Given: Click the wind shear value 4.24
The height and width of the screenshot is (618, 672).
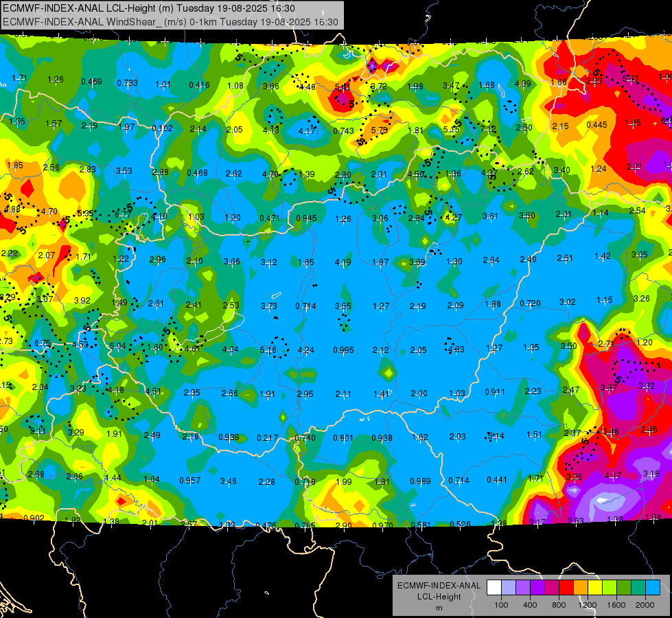Looking at the screenshot, I should (x=306, y=350).
